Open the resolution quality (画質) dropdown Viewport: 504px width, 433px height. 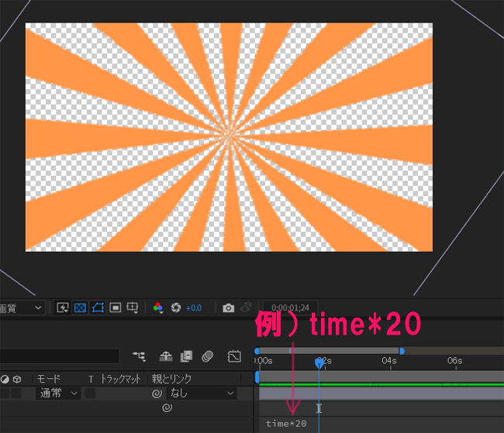pyautogui.click(x=22, y=308)
